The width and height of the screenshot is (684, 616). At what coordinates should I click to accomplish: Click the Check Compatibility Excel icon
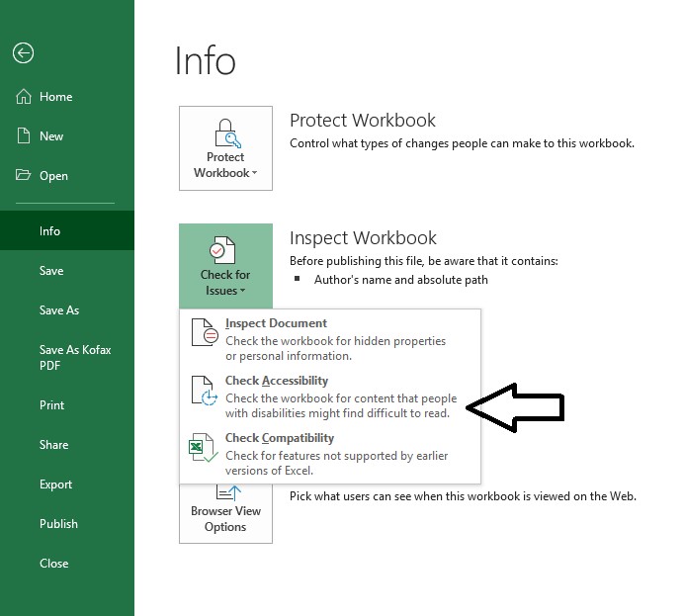pos(203,447)
